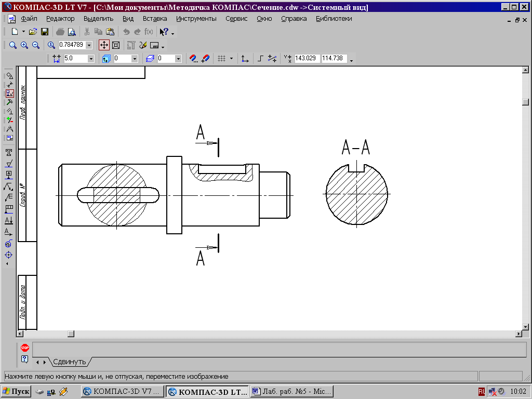Screen dimensions: 532x399
Task: Zoom to window with magnifier
Action: 13,45
